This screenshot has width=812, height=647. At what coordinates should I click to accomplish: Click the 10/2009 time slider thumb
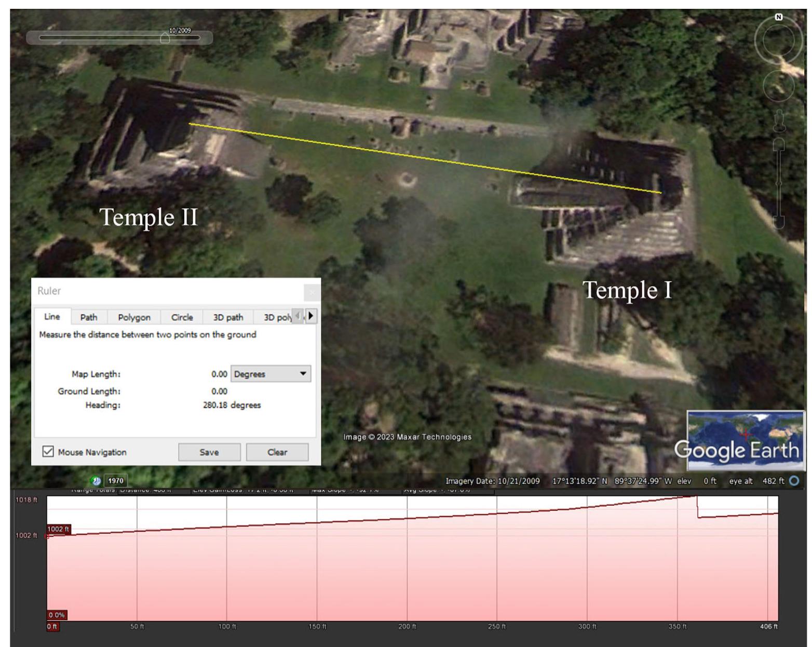(165, 38)
